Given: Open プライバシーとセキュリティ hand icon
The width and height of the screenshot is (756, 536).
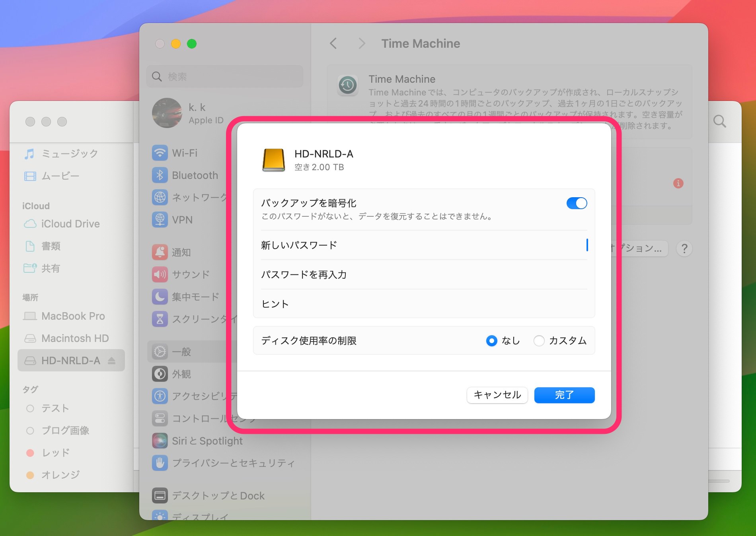Looking at the screenshot, I should pos(160,463).
